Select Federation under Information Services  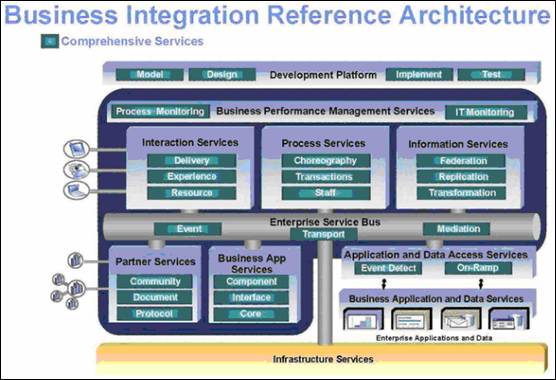coord(461,161)
